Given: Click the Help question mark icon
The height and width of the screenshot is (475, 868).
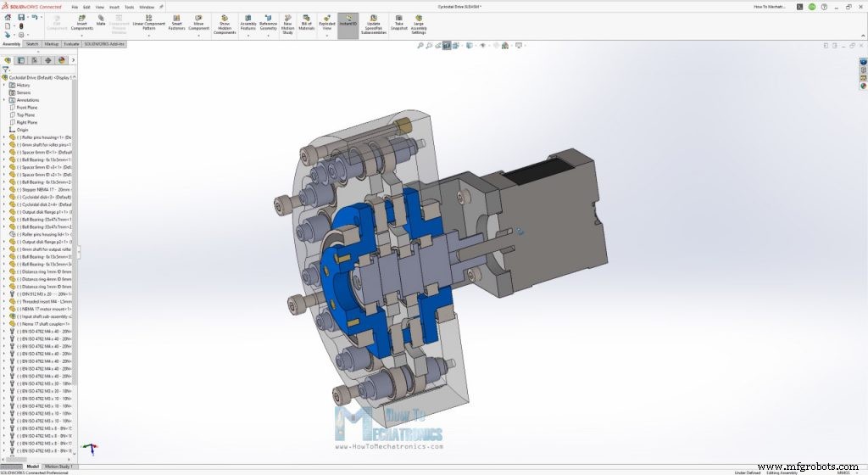Looking at the screenshot, I should pos(824,7).
